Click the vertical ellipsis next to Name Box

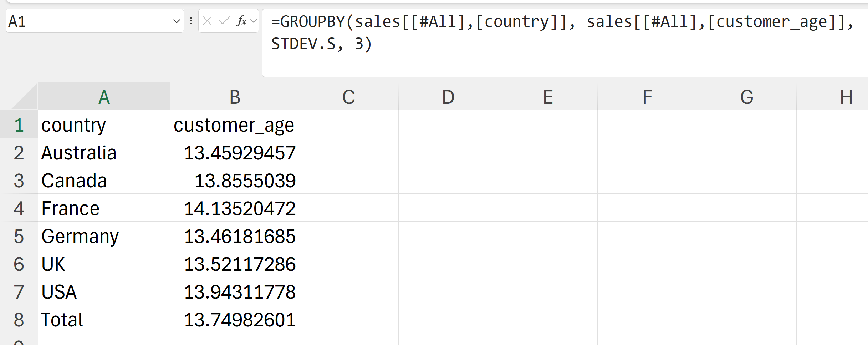191,21
